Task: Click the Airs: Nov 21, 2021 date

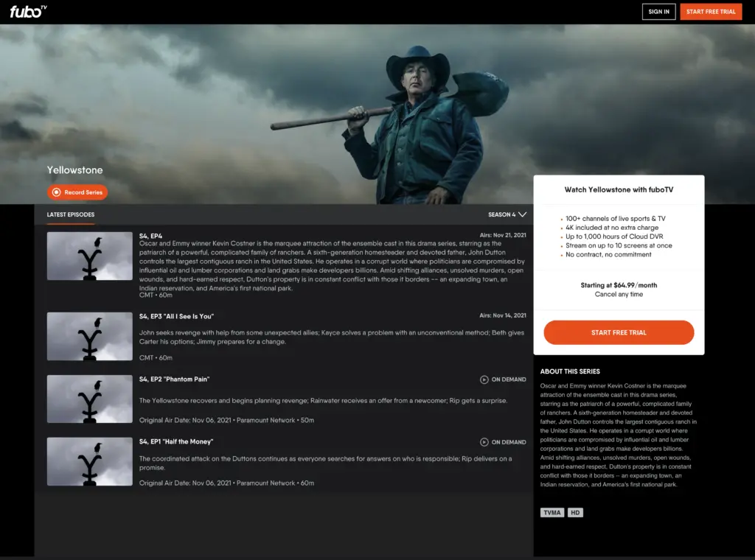Action: [x=503, y=235]
